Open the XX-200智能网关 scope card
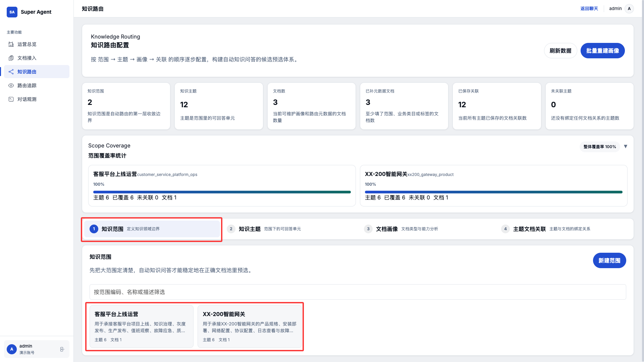This screenshot has width=644, height=362. coord(249,326)
